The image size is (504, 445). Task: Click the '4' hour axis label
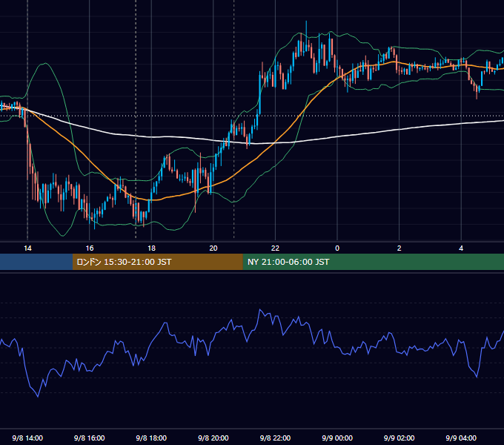click(461, 248)
